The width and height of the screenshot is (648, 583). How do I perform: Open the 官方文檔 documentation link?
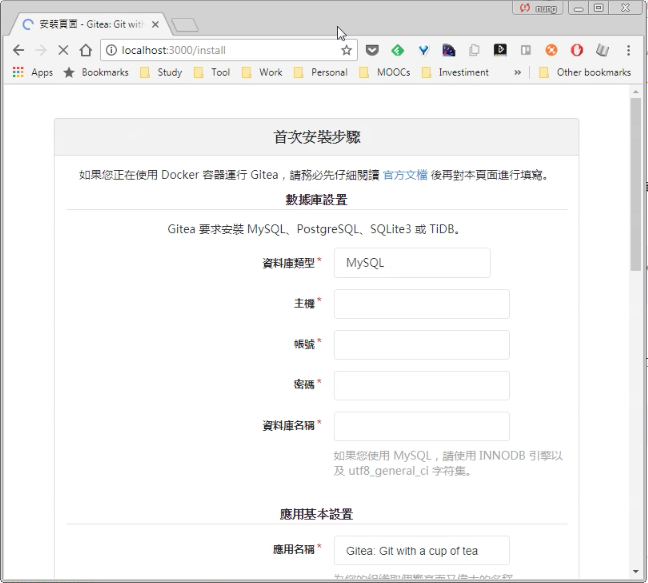(405, 175)
